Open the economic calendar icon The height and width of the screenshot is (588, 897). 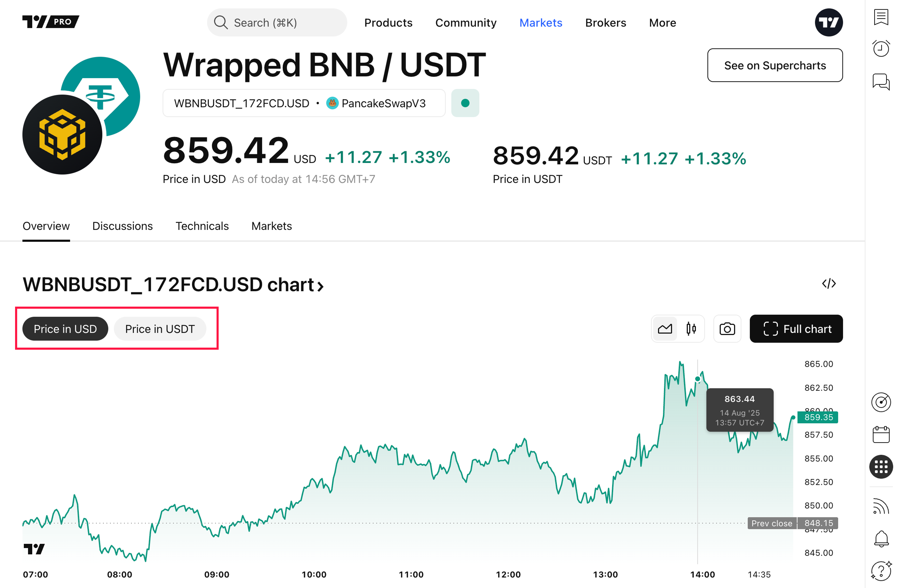[881, 435]
